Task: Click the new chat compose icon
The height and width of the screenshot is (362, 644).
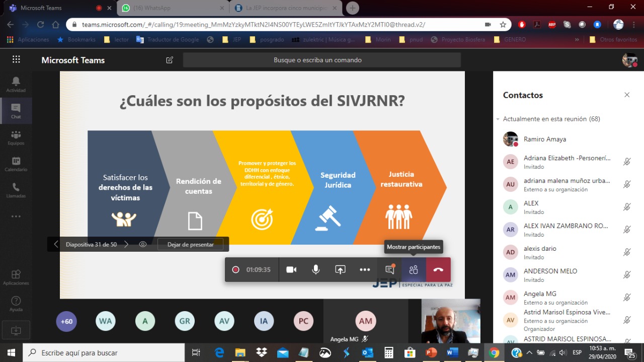Action: tap(170, 60)
